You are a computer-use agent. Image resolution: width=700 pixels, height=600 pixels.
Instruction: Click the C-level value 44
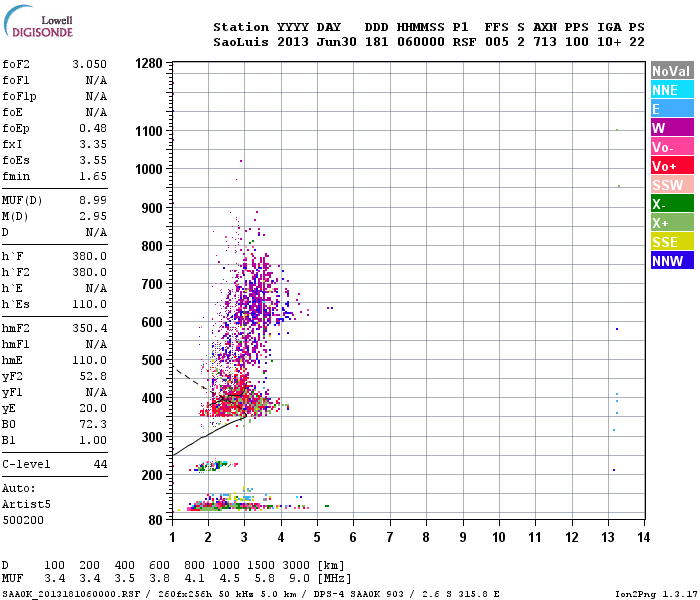100,464
